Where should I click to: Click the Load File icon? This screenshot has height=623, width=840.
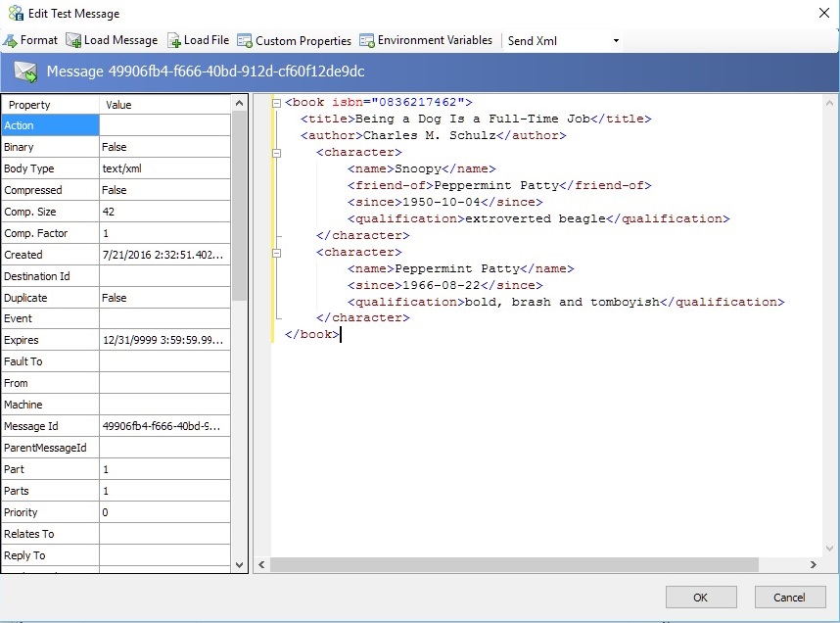point(173,41)
